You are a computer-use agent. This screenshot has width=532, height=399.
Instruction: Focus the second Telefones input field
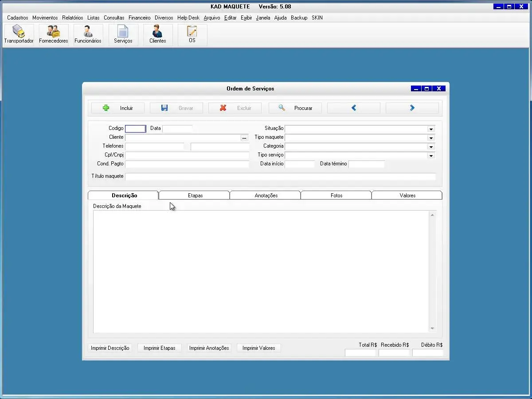coord(220,146)
